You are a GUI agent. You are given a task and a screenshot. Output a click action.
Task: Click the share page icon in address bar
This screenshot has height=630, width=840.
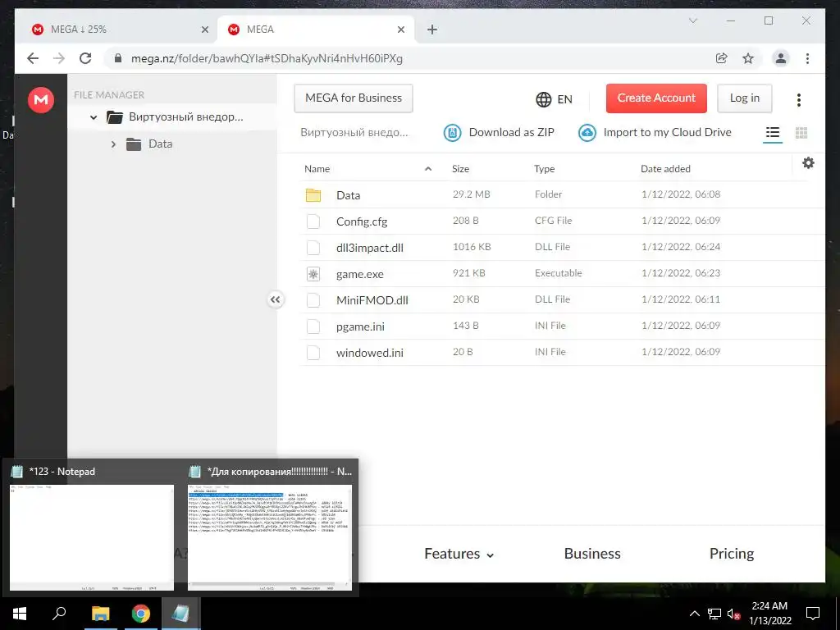[x=722, y=58]
